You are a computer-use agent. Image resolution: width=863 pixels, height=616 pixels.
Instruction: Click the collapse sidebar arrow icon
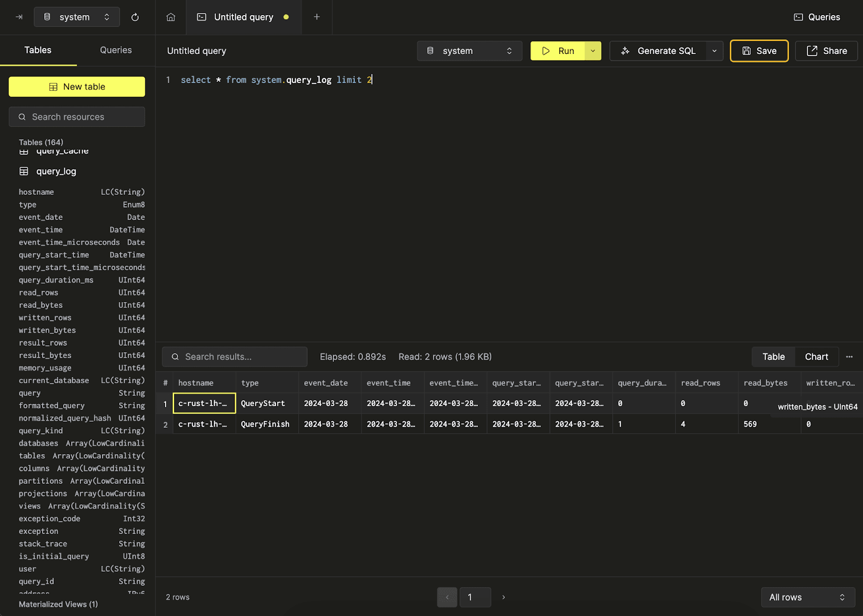(19, 17)
